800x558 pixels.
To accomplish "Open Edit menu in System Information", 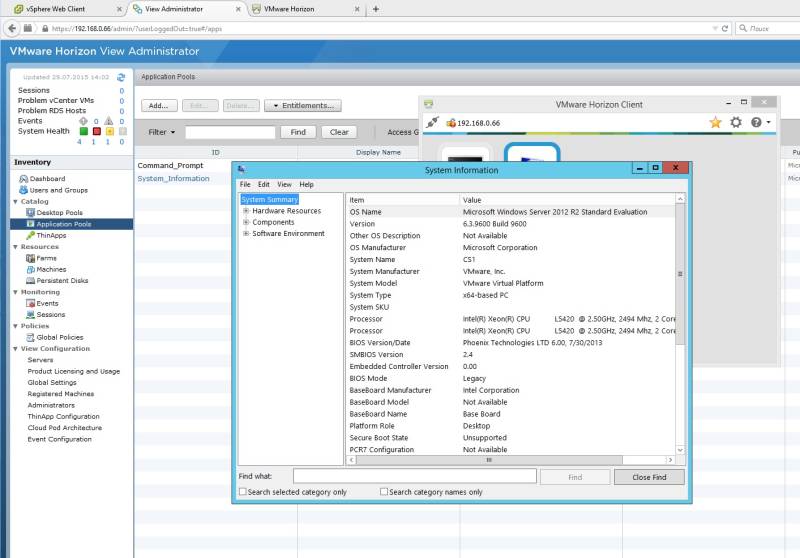I will (x=263, y=184).
